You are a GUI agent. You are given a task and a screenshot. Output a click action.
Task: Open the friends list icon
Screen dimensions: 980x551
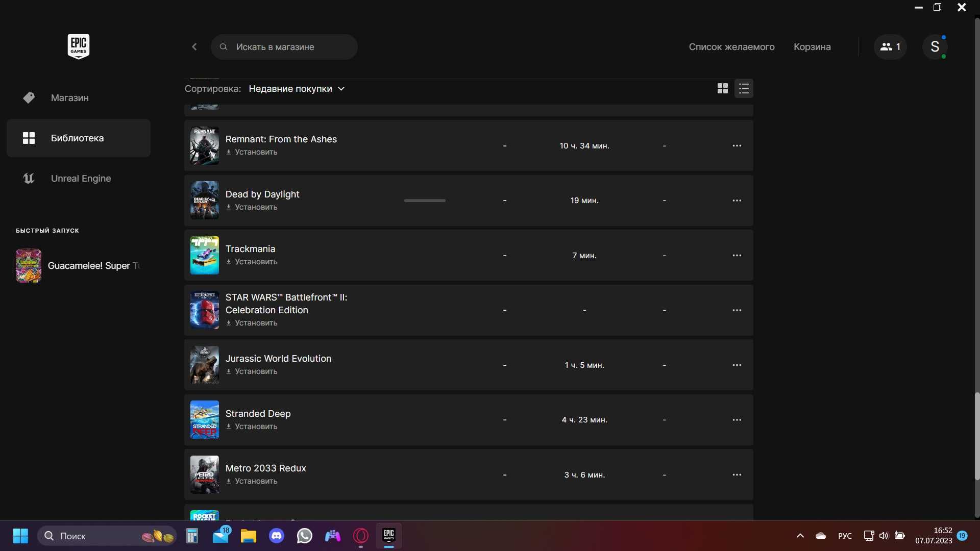890,47
